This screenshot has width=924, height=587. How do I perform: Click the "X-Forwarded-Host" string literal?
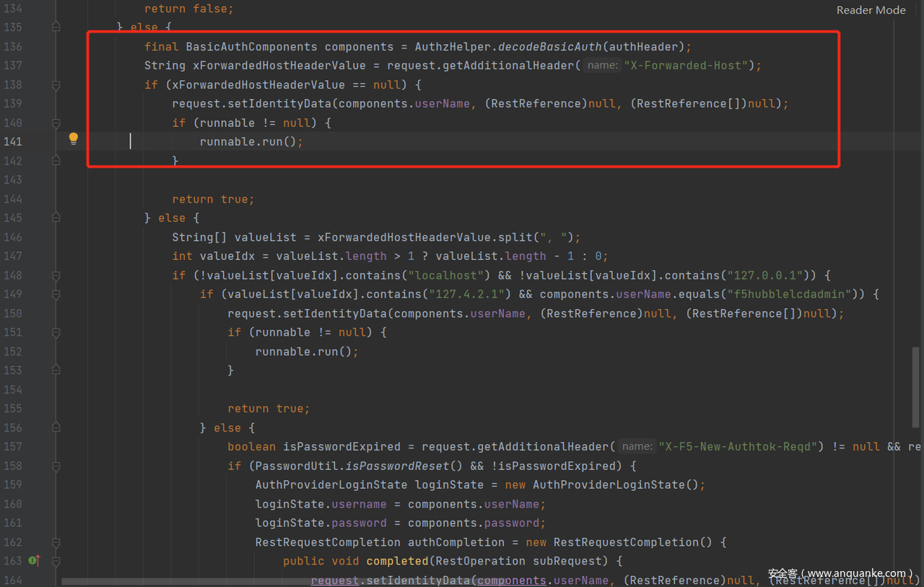(x=689, y=66)
